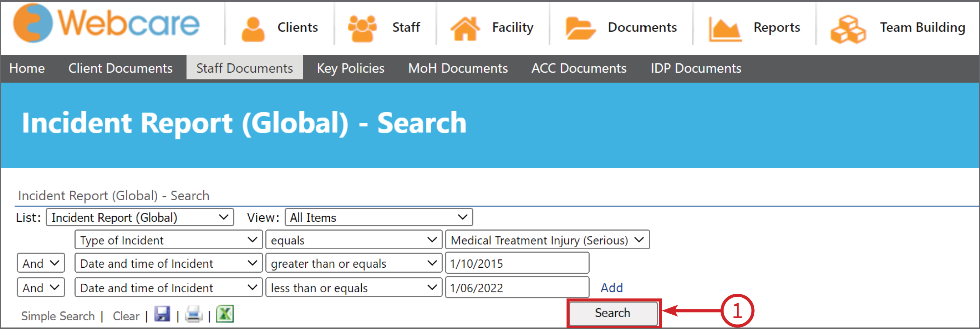Click the Clear link
The image size is (980, 329).
point(126,316)
